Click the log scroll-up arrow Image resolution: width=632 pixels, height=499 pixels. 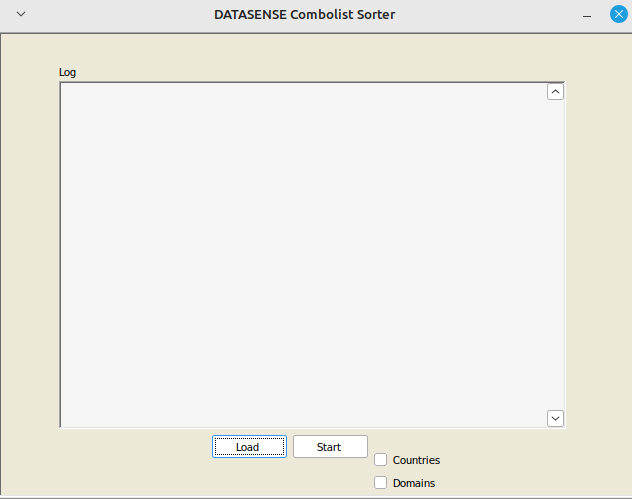coord(555,92)
